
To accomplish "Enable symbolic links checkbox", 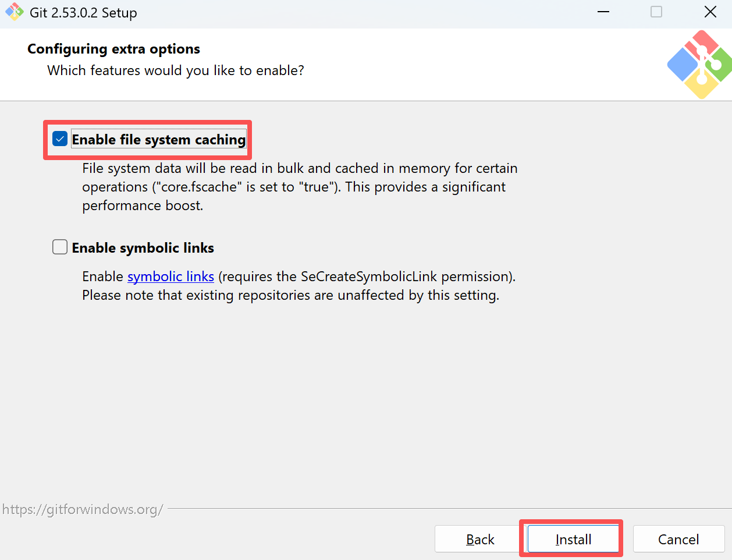I will (x=60, y=247).
